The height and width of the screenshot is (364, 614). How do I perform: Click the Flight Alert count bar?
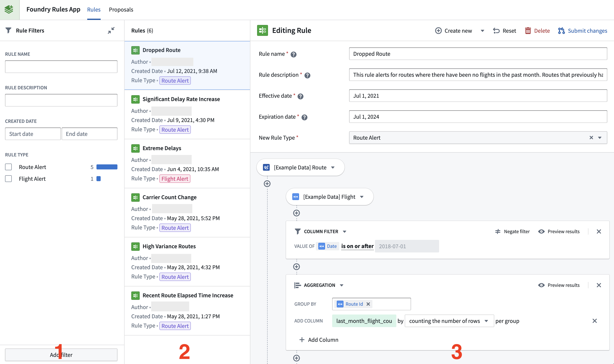click(99, 179)
